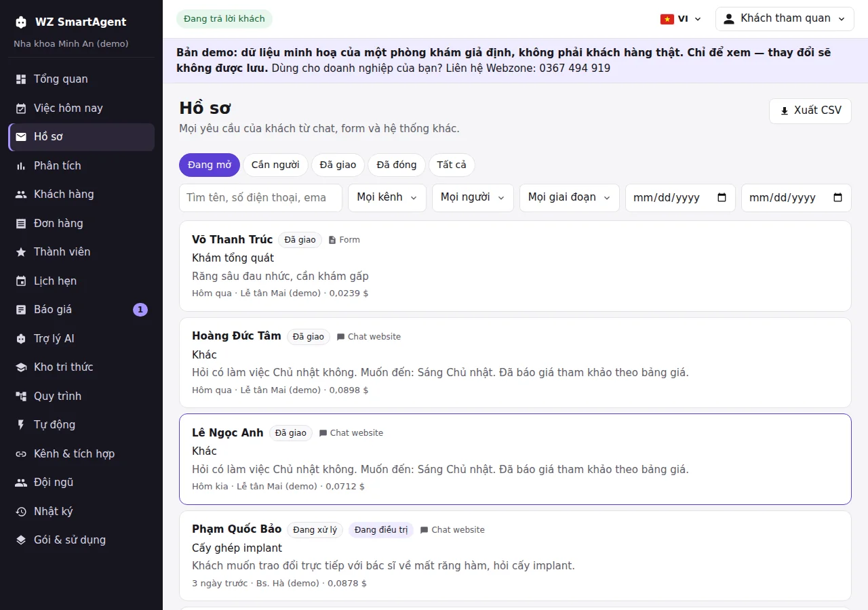This screenshot has width=868, height=610.
Task: Open the Hồ sơ sidebar item
Action: point(81,137)
